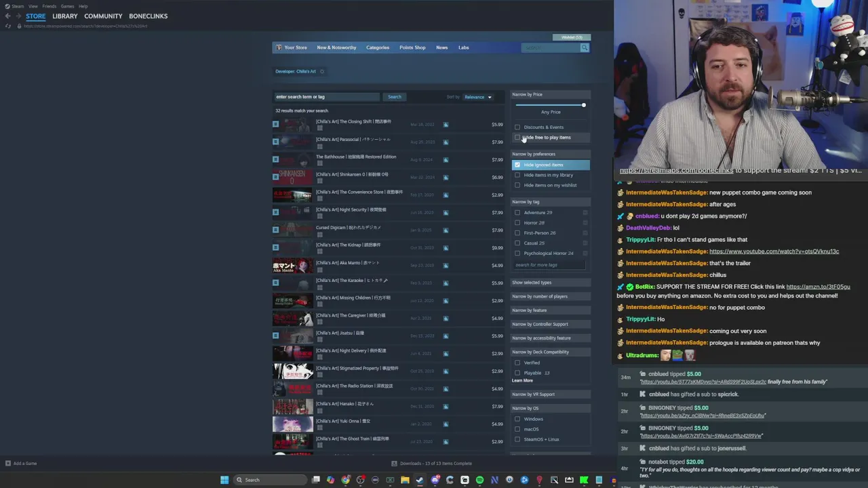
Task: Open Chrome from the taskbar
Action: [346, 480]
